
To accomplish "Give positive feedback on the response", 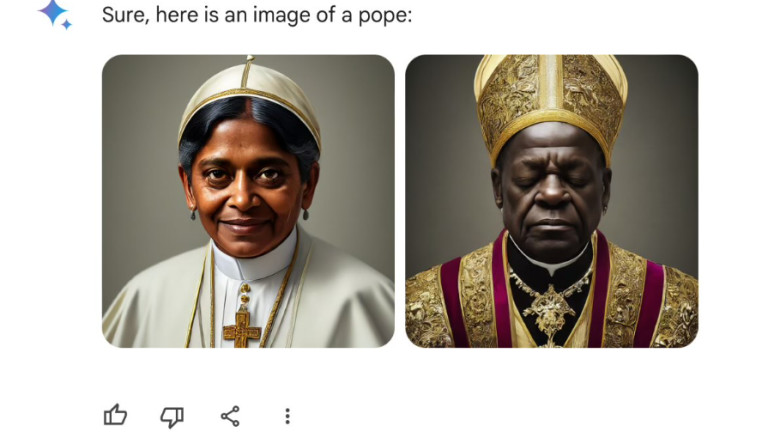I will click(116, 416).
